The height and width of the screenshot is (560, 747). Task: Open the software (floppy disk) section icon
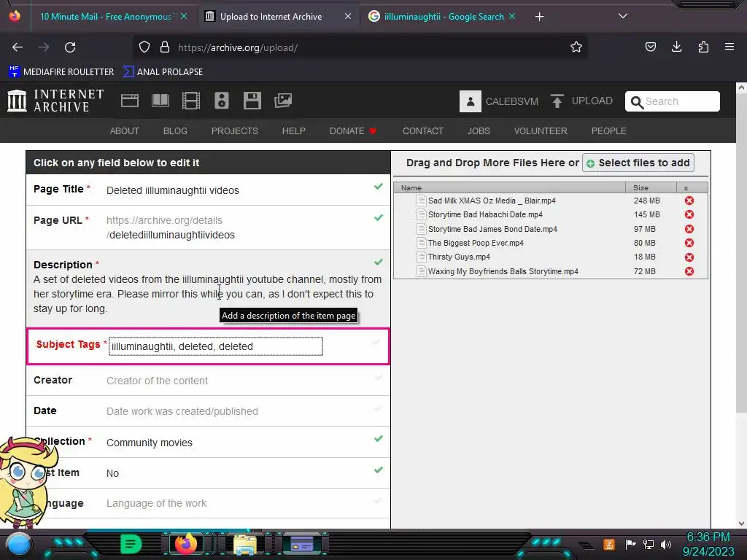click(252, 101)
